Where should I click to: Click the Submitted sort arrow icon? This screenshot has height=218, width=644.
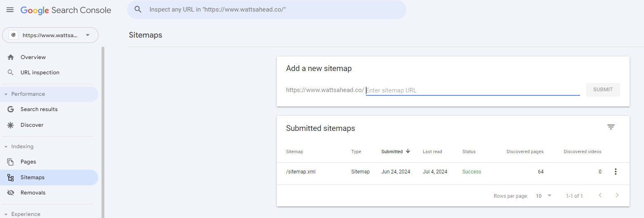click(408, 151)
